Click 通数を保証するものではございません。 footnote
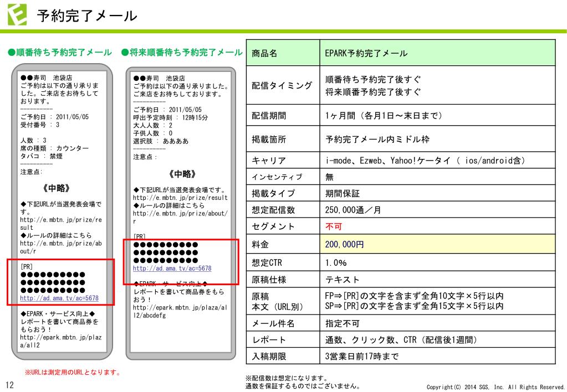The image size is (567, 392). (303, 385)
